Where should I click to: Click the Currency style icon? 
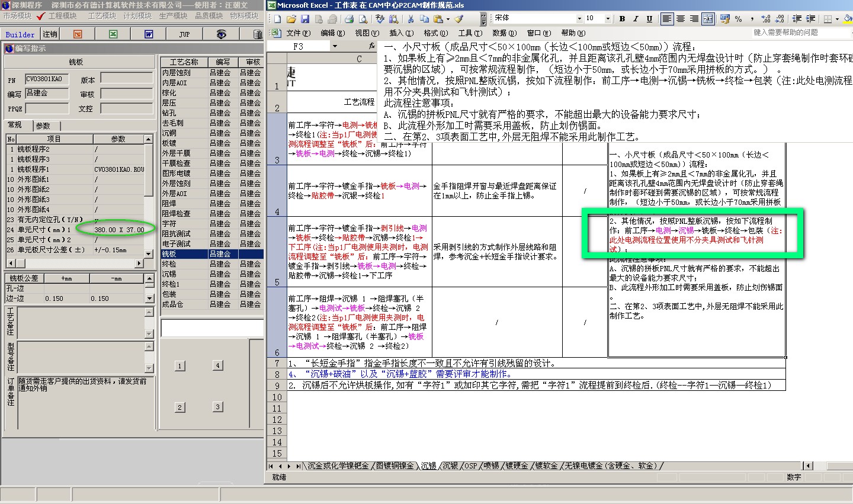(x=725, y=19)
